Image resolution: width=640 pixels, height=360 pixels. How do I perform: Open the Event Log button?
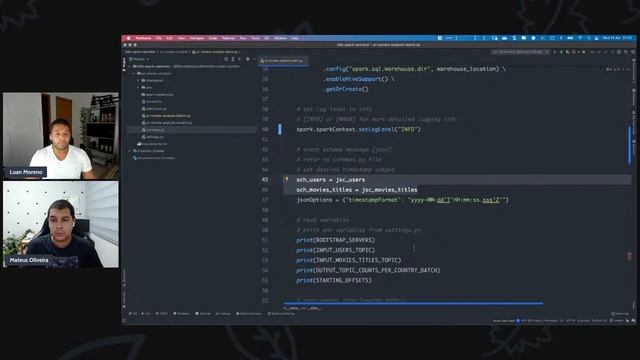pyautogui.click(x=620, y=313)
